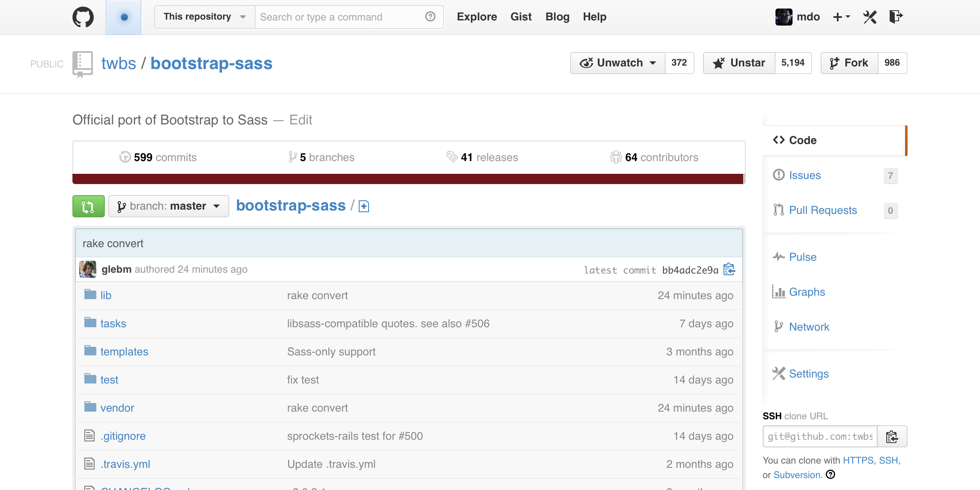Expand the branch: master dropdown

[x=169, y=207]
